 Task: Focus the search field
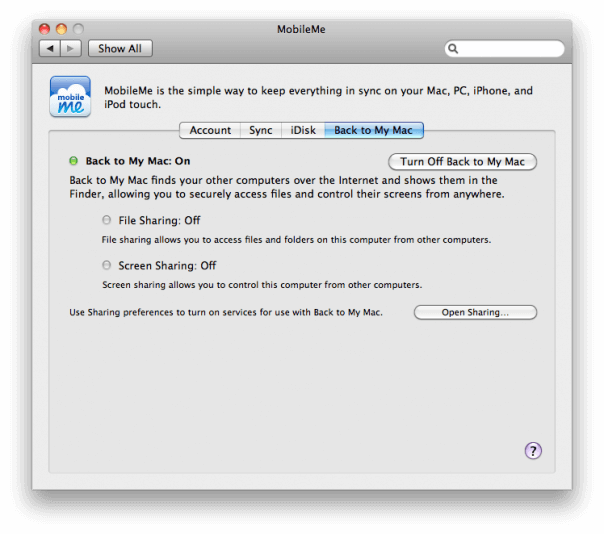505,49
